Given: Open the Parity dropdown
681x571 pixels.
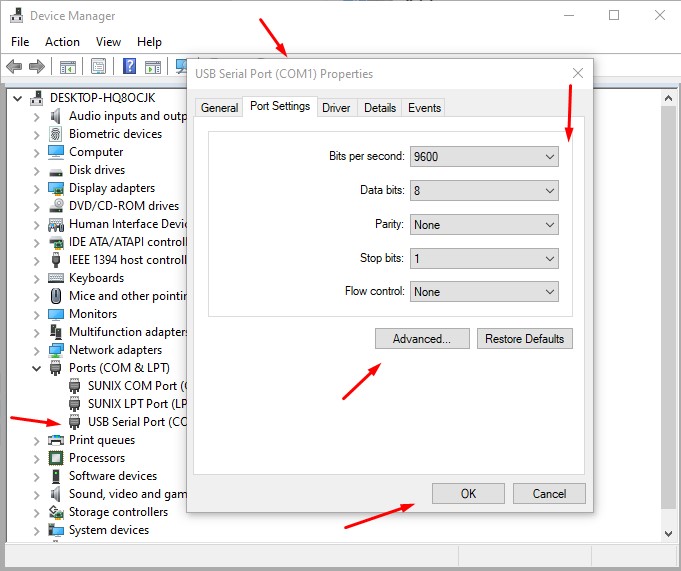Looking at the screenshot, I should (x=484, y=224).
